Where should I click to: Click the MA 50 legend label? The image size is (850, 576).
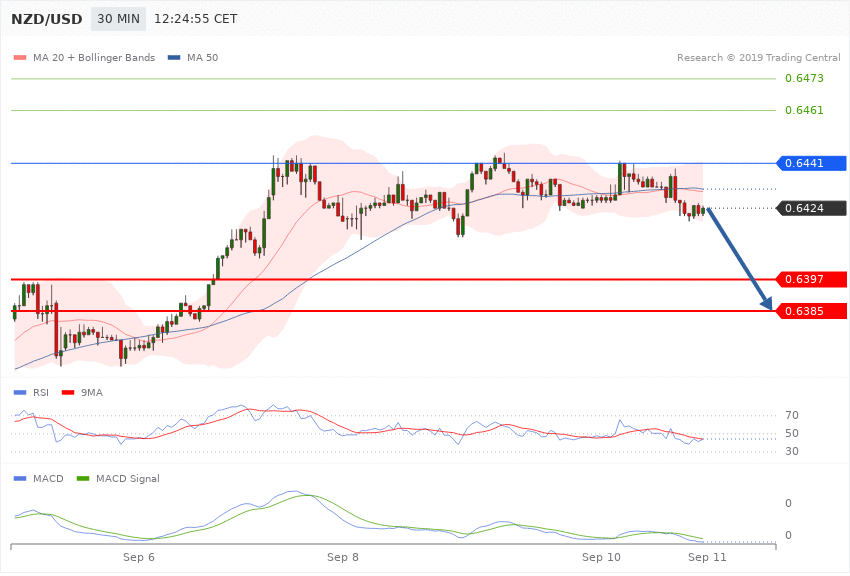202,57
